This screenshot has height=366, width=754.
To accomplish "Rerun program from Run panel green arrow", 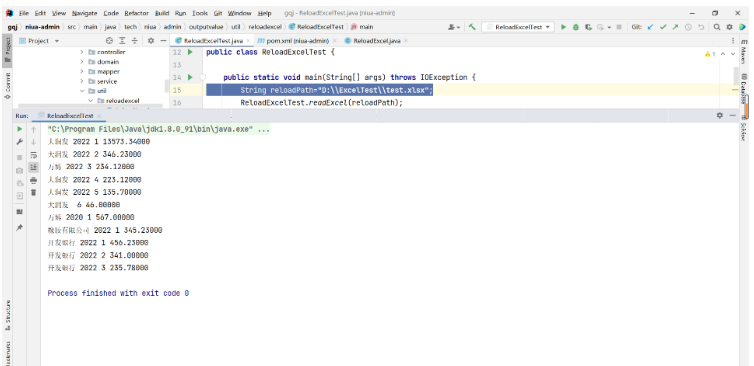I will [x=19, y=129].
